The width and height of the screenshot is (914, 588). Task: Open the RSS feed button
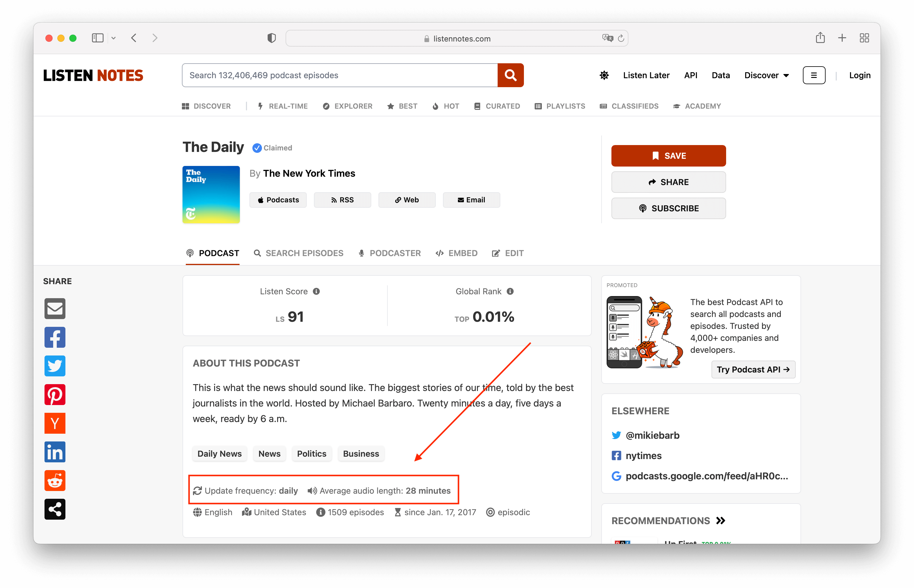(342, 200)
